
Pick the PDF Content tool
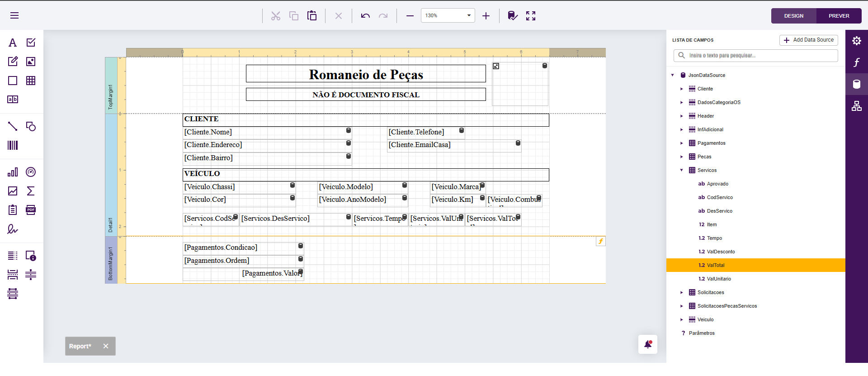point(31,210)
